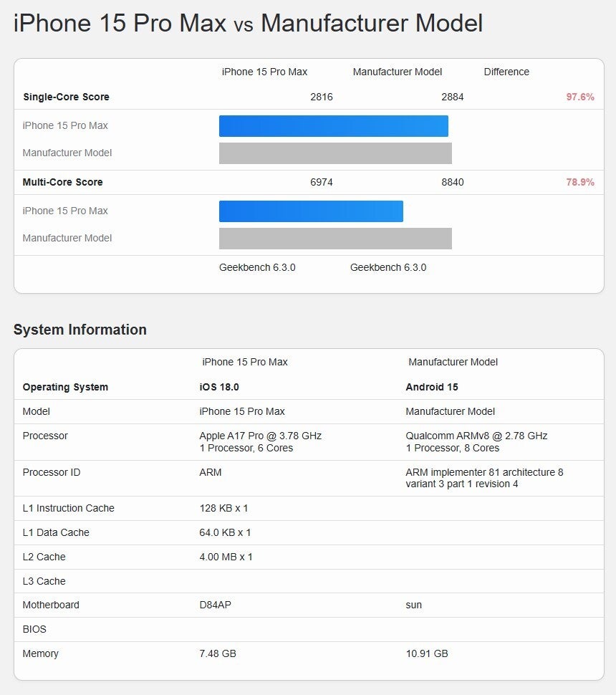Screen dimensions: 616x695
Task: Click the "Single-Core Score" row label
Action: [x=66, y=97]
